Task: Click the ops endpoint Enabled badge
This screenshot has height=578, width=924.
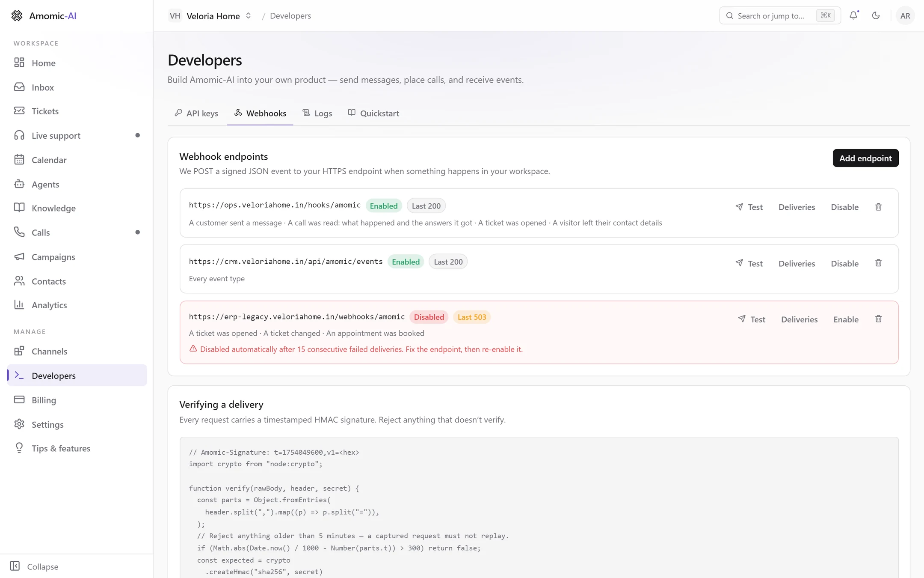Action: (x=384, y=206)
